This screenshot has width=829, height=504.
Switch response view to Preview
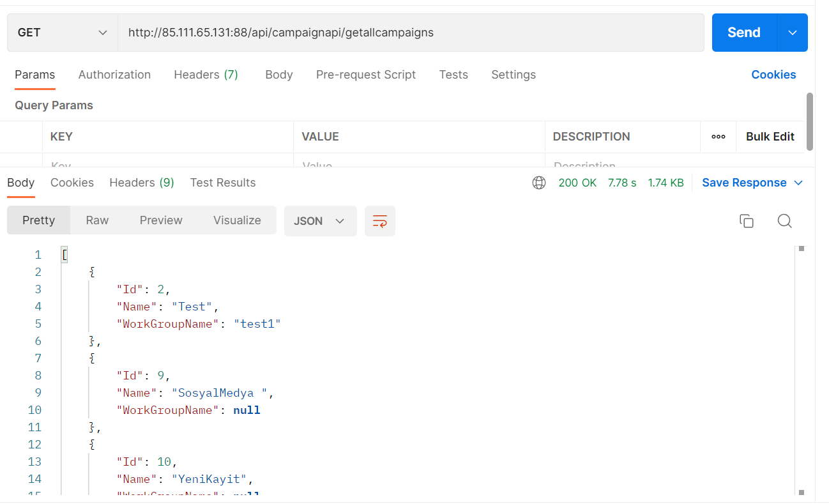point(161,220)
